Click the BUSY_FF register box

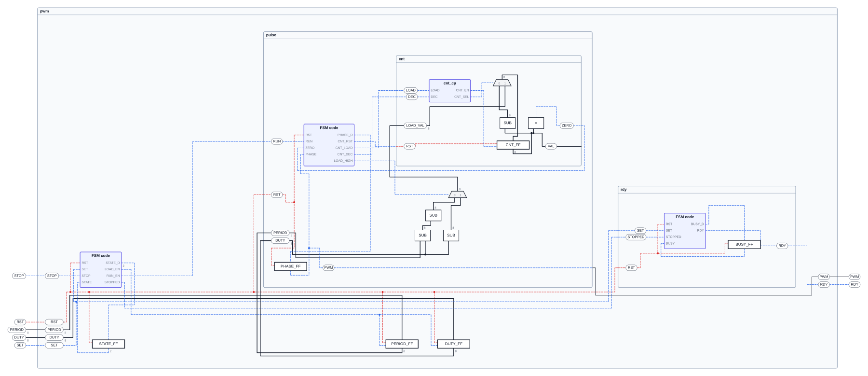[744, 245]
